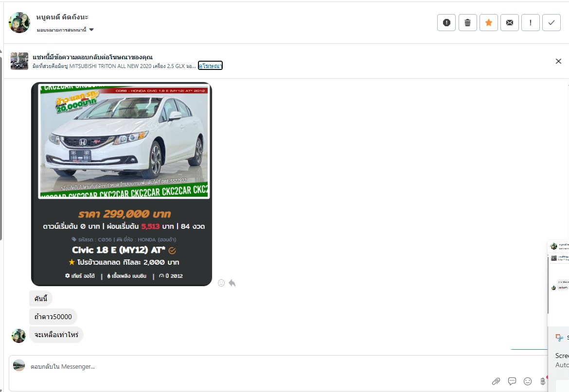Select the customer name หนูคนดี คิดถึงนะ
569x392 pixels.
tap(62, 17)
